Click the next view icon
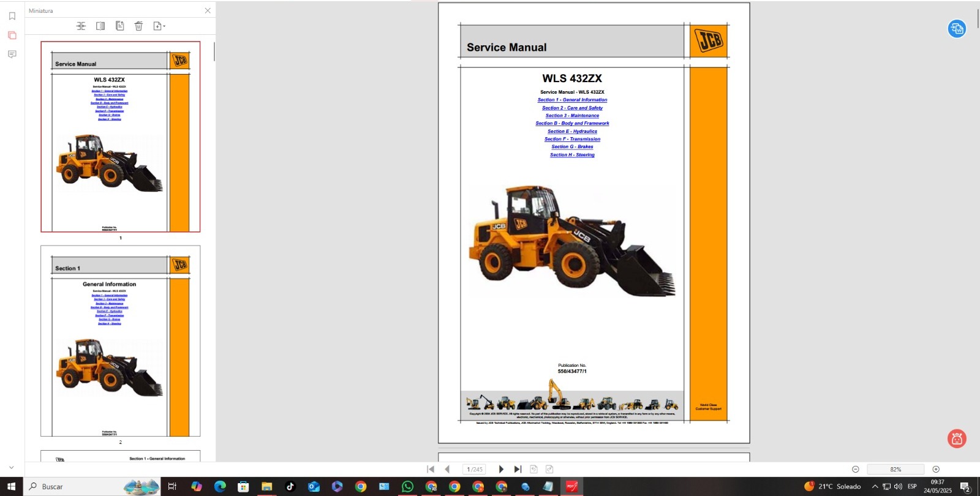980x496 pixels. tap(549, 469)
